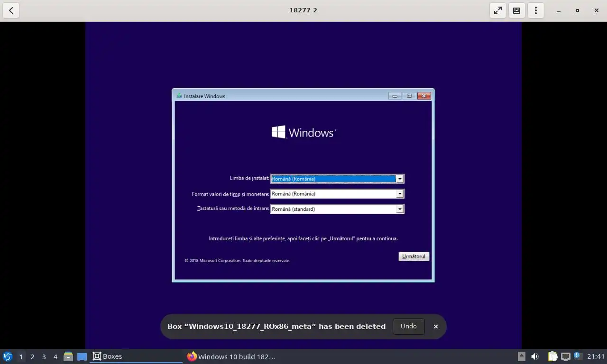607x364 pixels.
Task: Open the clipboard manager tray icon
Action: point(552,356)
